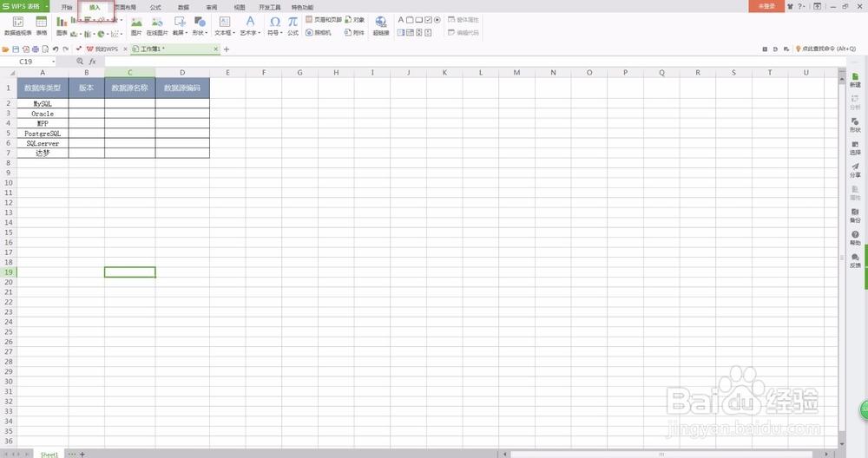Click the fx insert function icon
The height and width of the screenshot is (458, 868).
[93, 62]
